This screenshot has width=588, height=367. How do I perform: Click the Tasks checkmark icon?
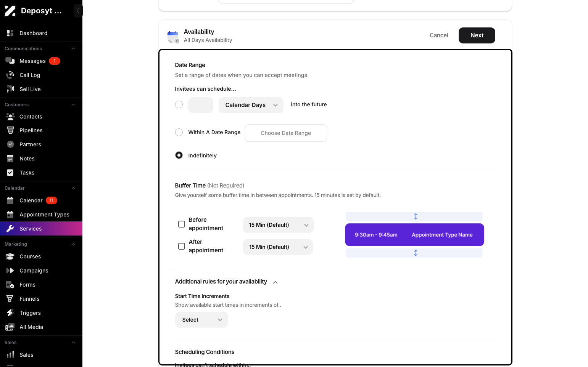tap(10, 173)
